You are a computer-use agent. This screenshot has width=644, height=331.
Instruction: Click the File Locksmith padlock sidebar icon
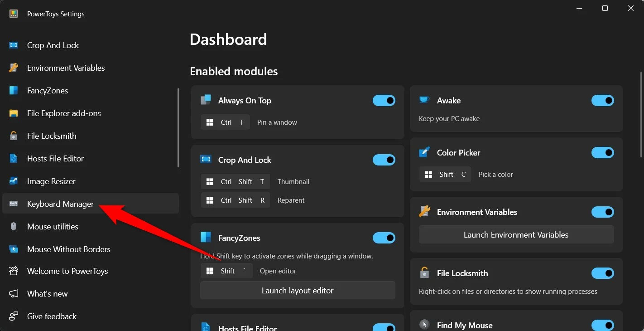coord(14,136)
